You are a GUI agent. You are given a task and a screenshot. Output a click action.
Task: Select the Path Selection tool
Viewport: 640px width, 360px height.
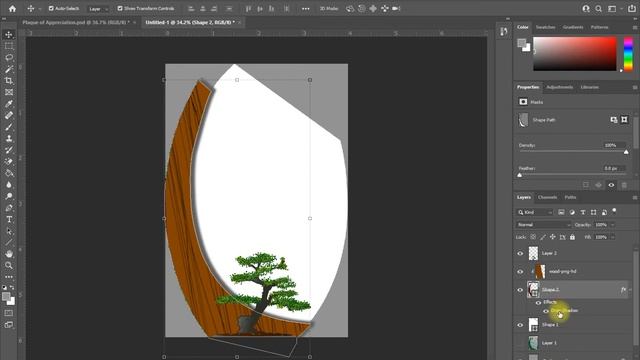click(x=9, y=231)
